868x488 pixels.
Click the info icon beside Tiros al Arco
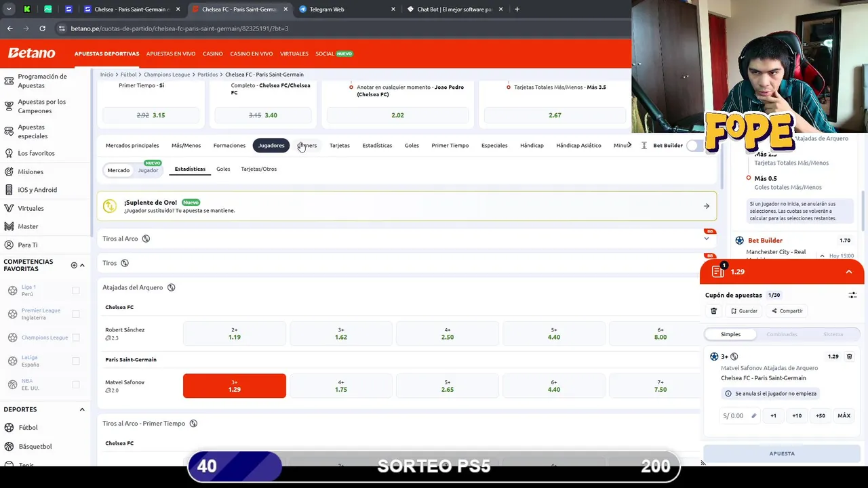(146, 239)
